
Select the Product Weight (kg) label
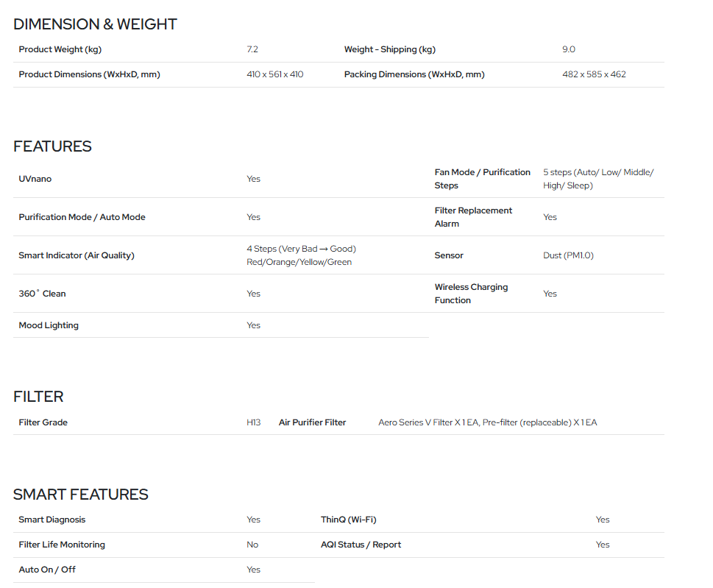pyautogui.click(x=60, y=49)
